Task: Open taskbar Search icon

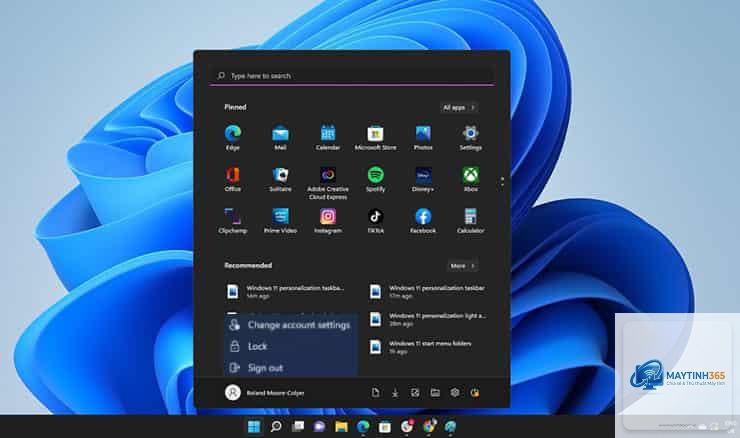Action: (x=276, y=427)
